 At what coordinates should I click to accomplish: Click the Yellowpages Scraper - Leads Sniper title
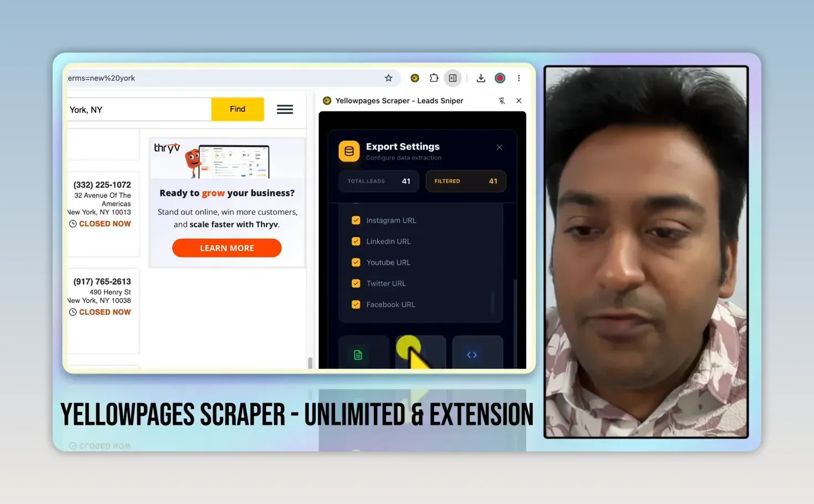click(x=399, y=101)
